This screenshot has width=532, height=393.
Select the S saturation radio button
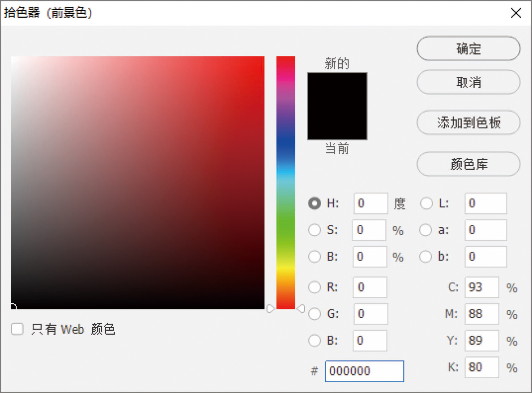pyautogui.click(x=315, y=230)
